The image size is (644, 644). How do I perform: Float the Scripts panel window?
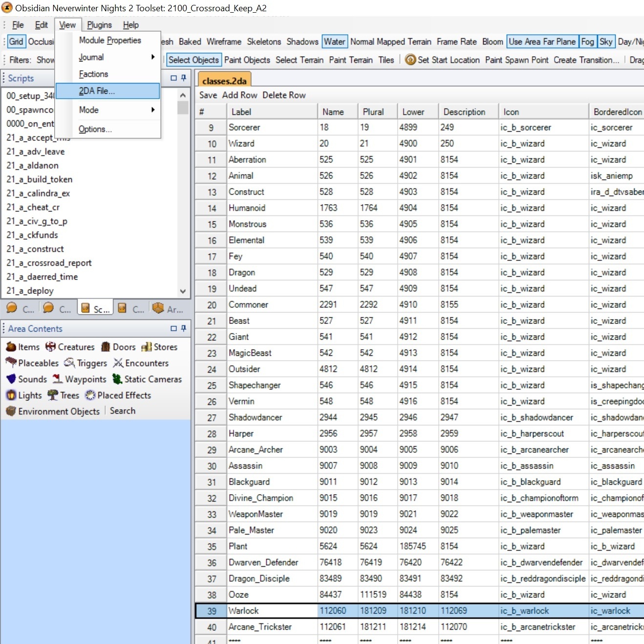pyautogui.click(x=173, y=78)
